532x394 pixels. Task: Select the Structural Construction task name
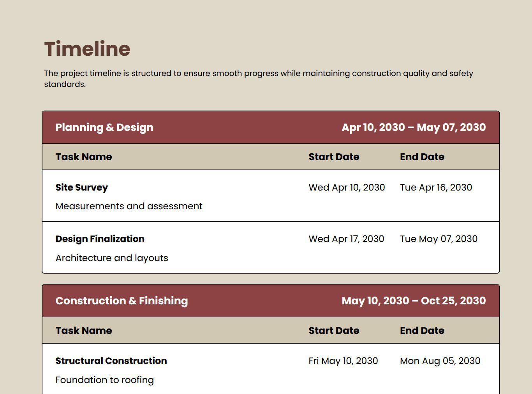click(111, 361)
